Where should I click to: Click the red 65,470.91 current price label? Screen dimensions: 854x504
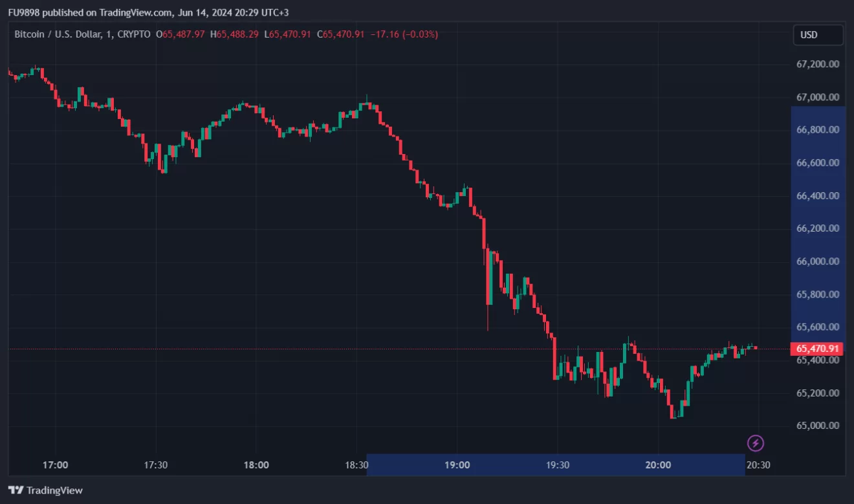pos(818,349)
